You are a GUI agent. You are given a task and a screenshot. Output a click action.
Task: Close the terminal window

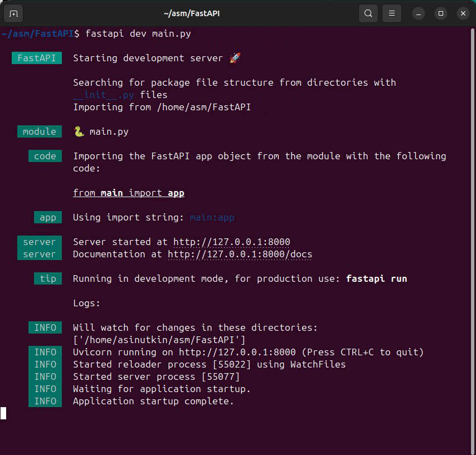click(463, 13)
